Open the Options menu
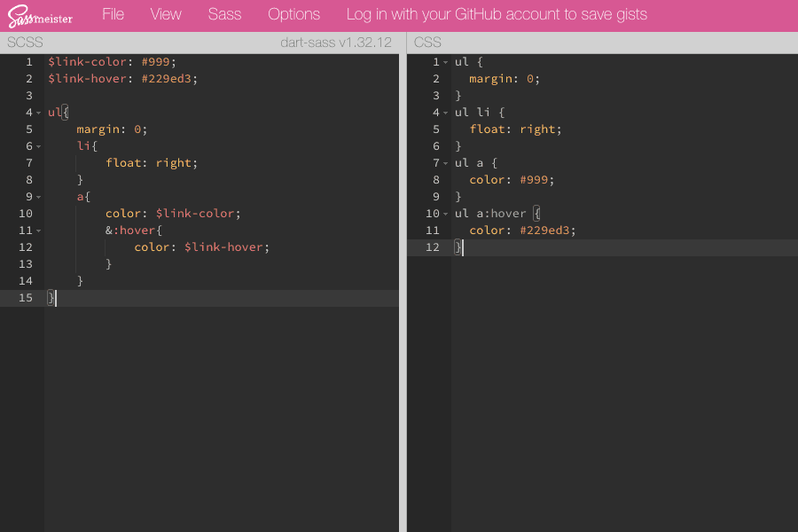Viewport: 798px width, 532px height. pos(293,13)
